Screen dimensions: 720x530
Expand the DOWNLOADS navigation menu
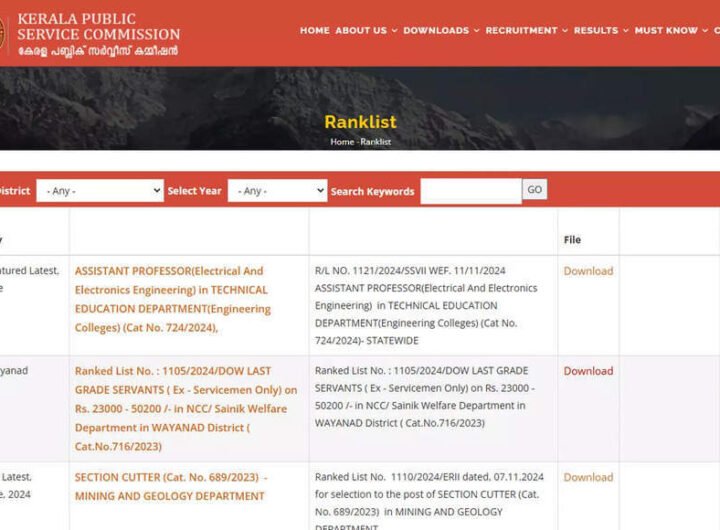coord(439,31)
